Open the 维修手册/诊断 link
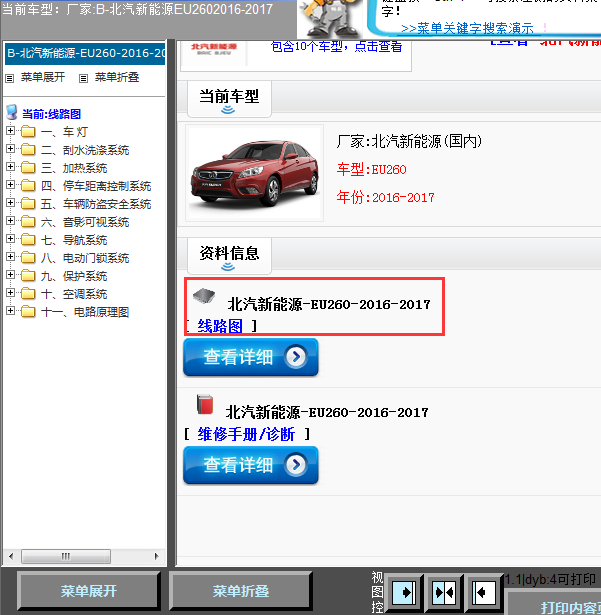 tap(246, 434)
